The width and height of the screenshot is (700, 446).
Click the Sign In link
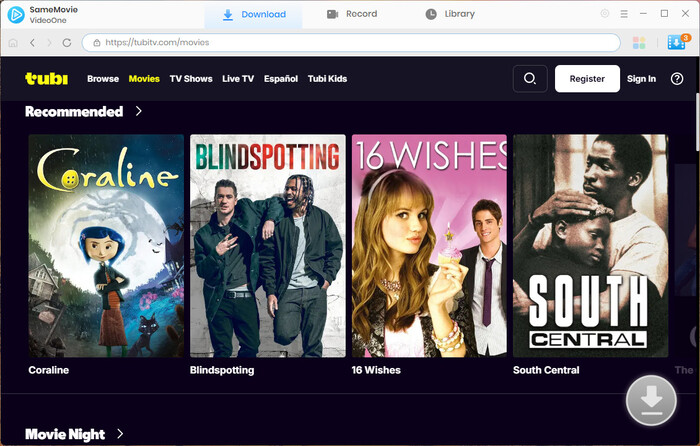coord(641,79)
